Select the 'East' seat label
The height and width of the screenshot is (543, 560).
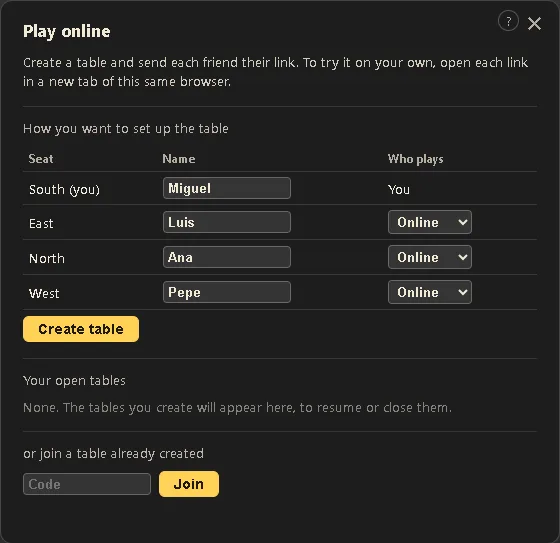point(41,224)
